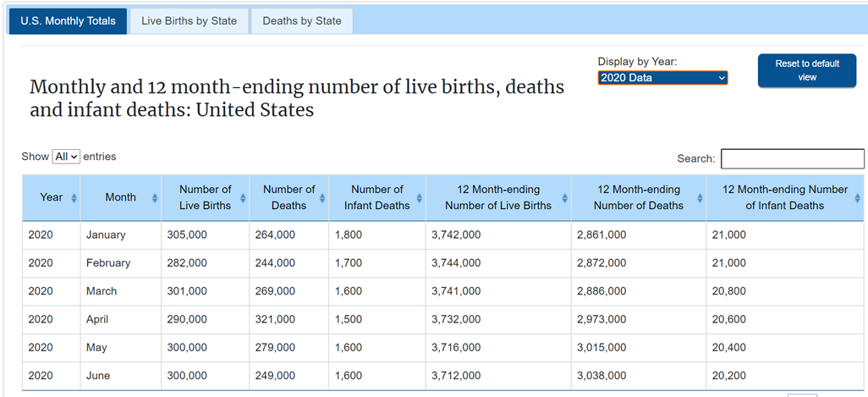
Task: Click the page heading about monthly live births
Action: point(296,98)
